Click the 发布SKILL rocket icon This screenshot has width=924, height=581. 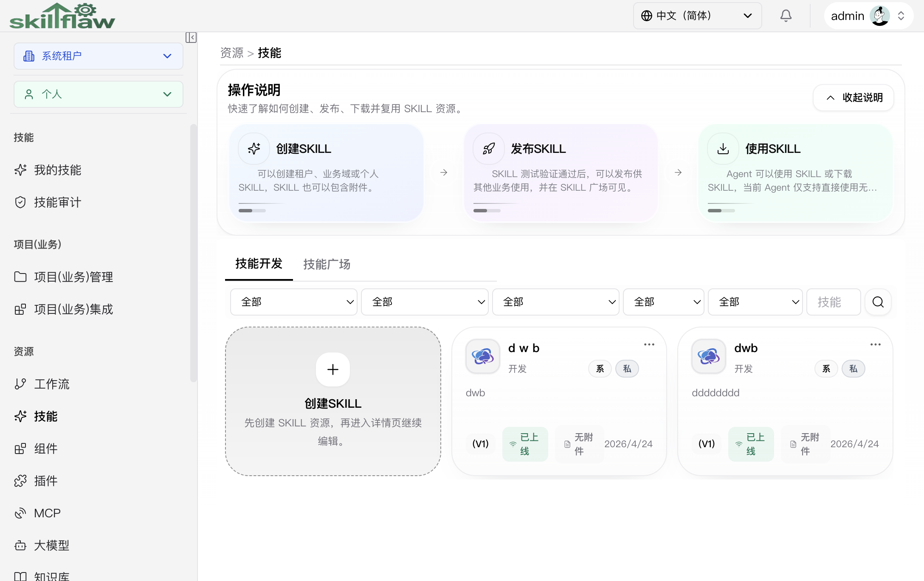click(x=488, y=149)
